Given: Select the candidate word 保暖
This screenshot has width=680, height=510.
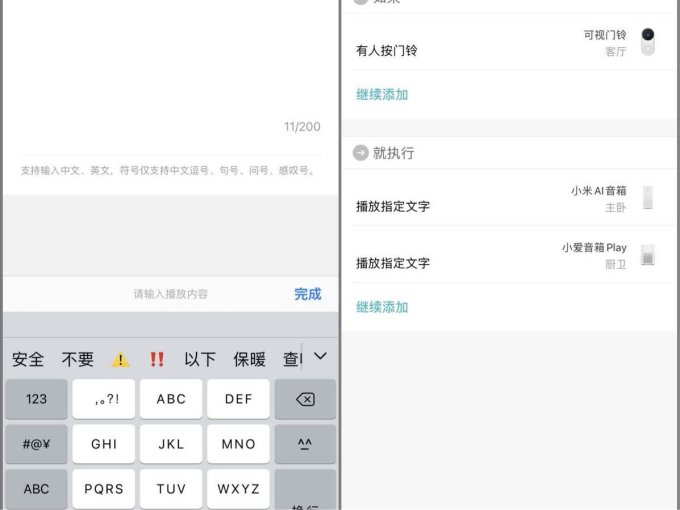Looking at the screenshot, I should pos(249,359).
